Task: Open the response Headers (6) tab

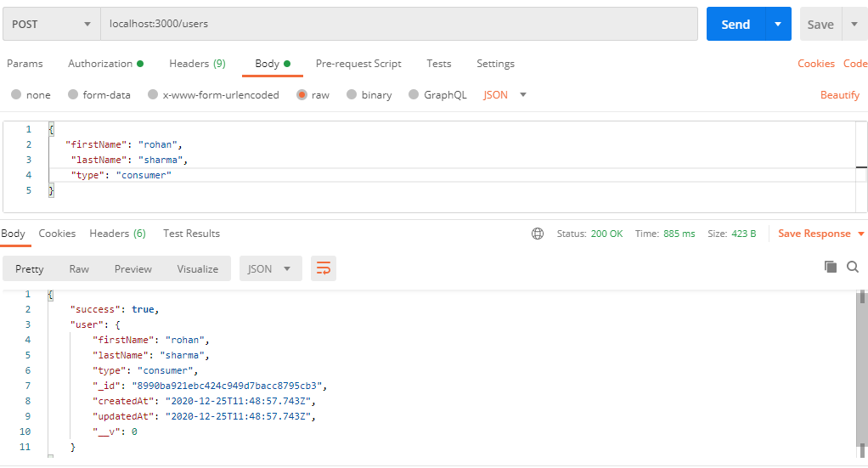Action: coord(117,234)
